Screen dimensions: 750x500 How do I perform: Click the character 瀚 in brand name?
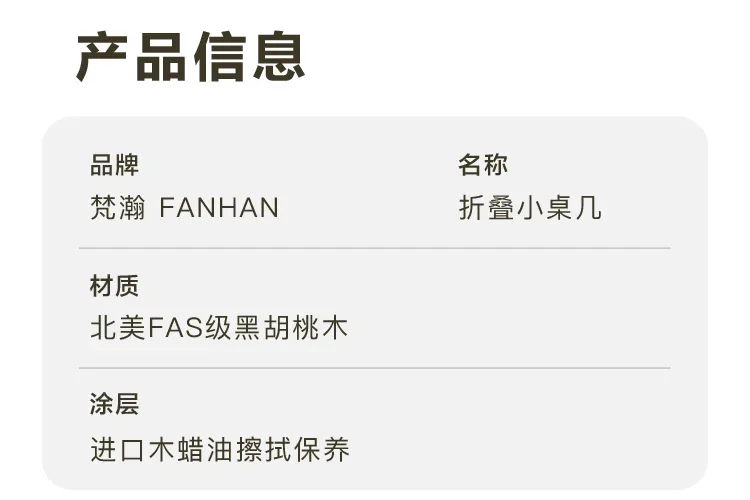(132, 208)
